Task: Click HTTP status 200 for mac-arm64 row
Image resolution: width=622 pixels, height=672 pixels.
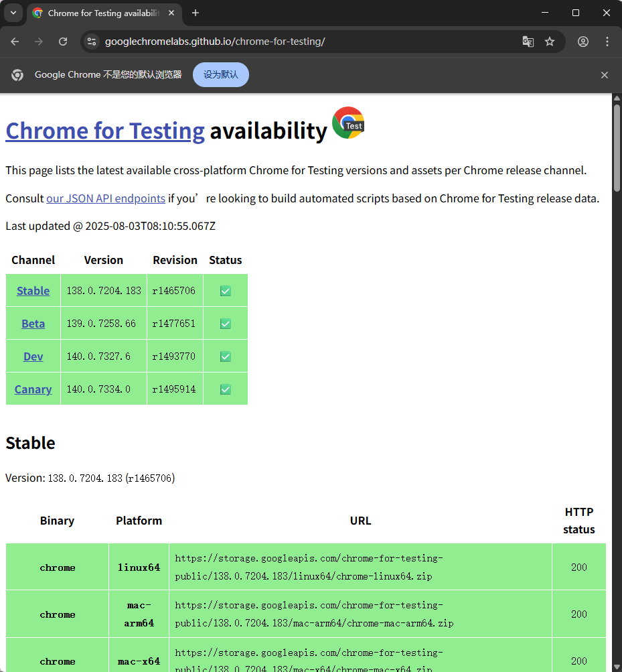Action: 578,614
